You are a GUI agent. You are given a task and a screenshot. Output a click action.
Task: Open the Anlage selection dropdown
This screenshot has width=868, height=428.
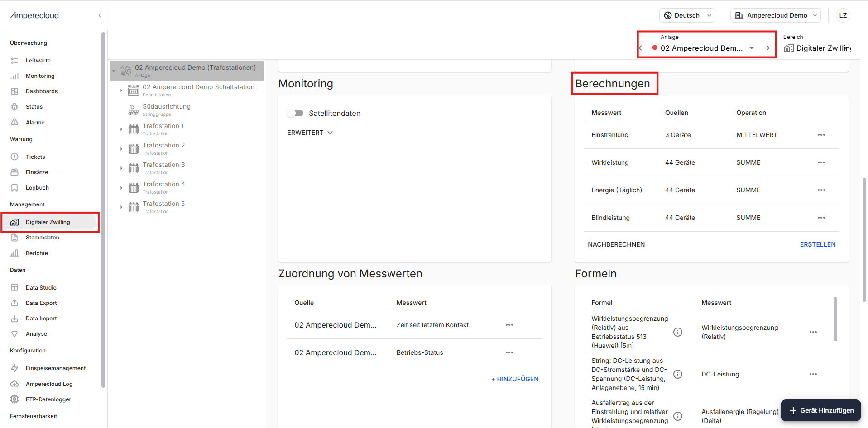click(x=751, y=48)
